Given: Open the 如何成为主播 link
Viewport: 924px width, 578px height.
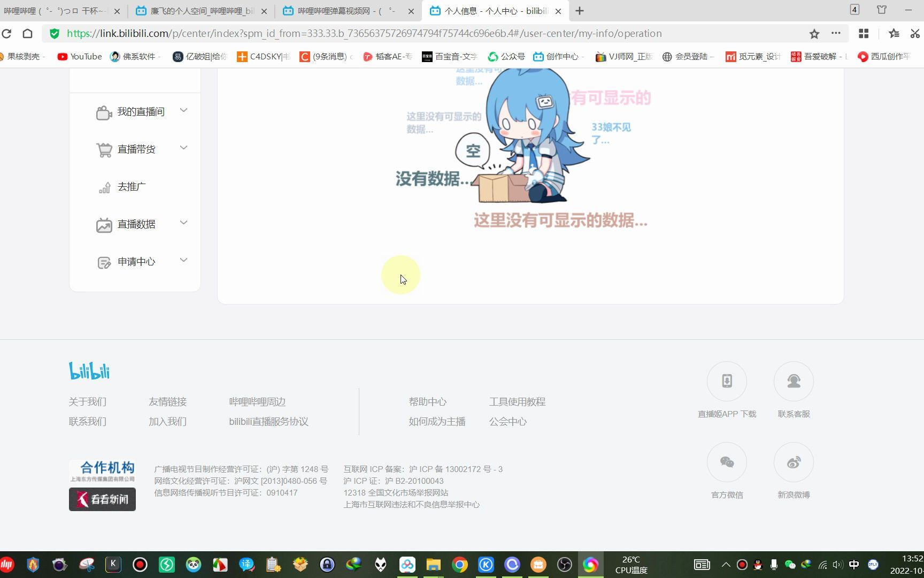Looking at the screenshot, I should click(437, 421).
